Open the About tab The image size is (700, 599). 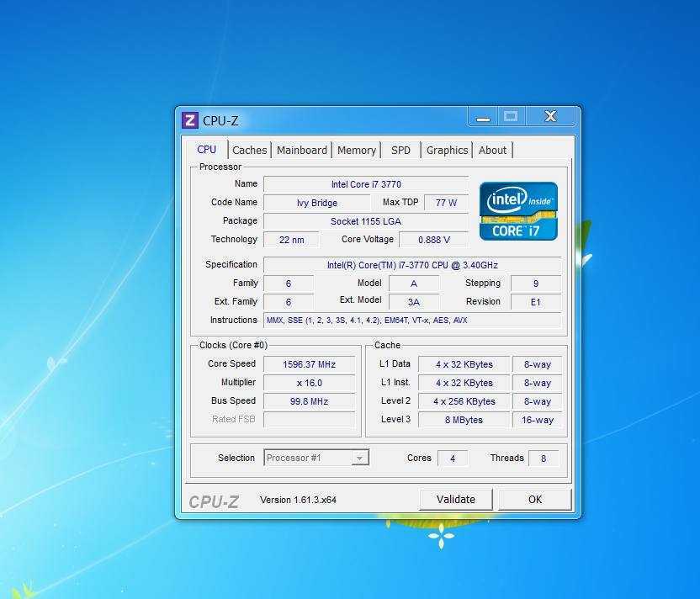[x=492, y=151]
